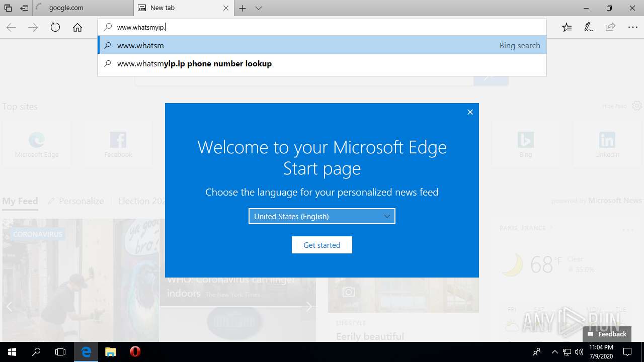Open the Windows Start menu
Screen dimensions: 644x362
(12, 352)
